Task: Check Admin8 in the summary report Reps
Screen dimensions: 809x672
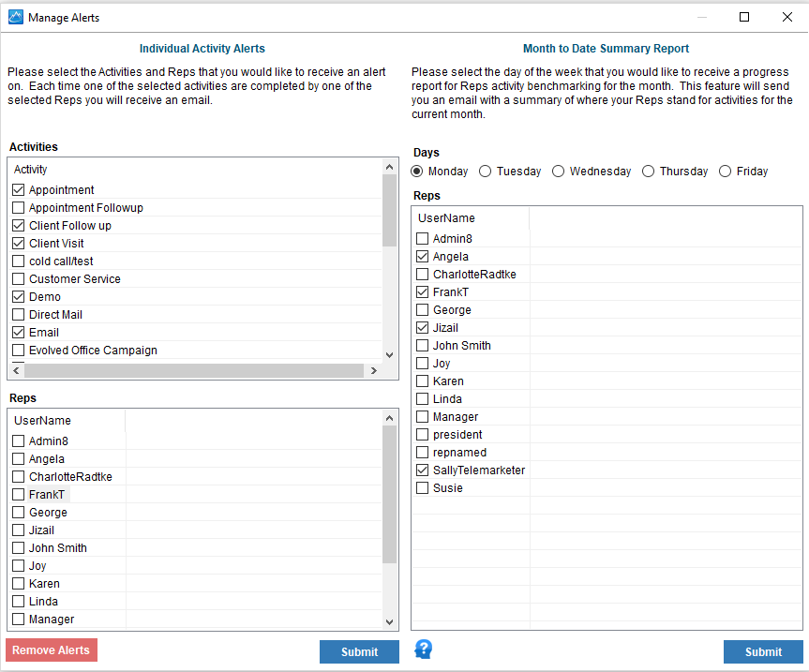Action: click(423, 238)
